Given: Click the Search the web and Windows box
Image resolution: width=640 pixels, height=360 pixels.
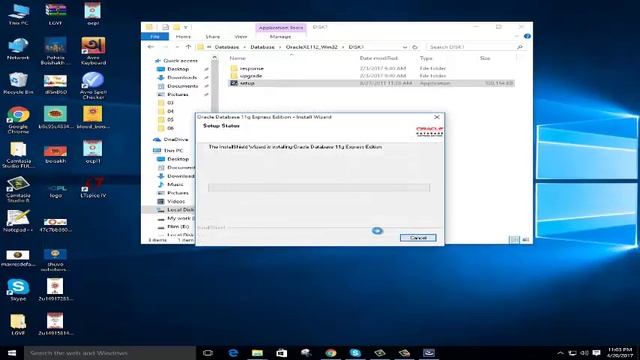Looking at the screenshot, I should 110,353.
